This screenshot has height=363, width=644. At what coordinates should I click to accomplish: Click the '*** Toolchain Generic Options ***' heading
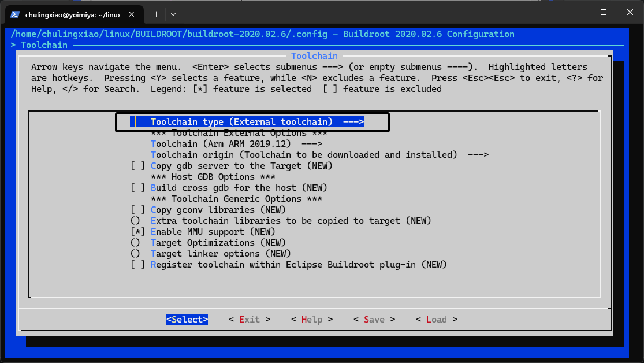237,199
